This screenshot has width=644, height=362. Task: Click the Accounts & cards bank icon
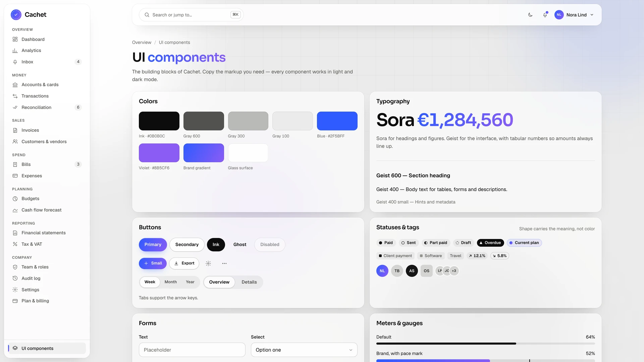coord(15,85)
